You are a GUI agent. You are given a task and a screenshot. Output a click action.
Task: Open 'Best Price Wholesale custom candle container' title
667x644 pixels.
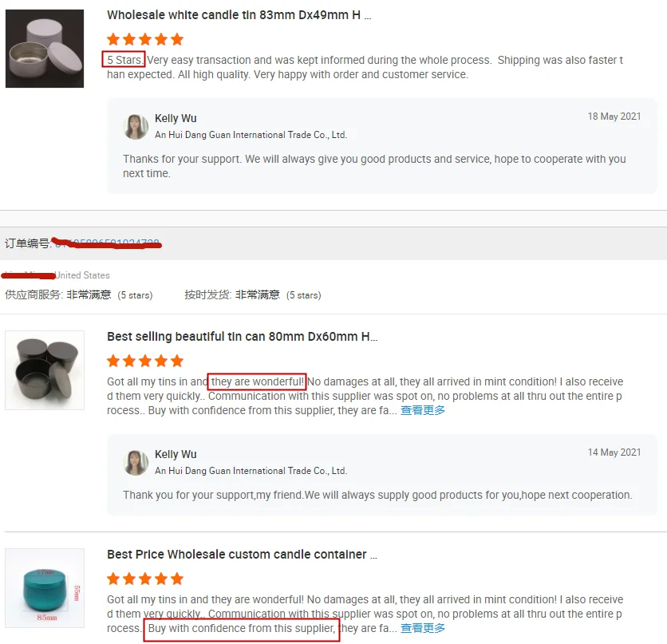pos(242,555)
